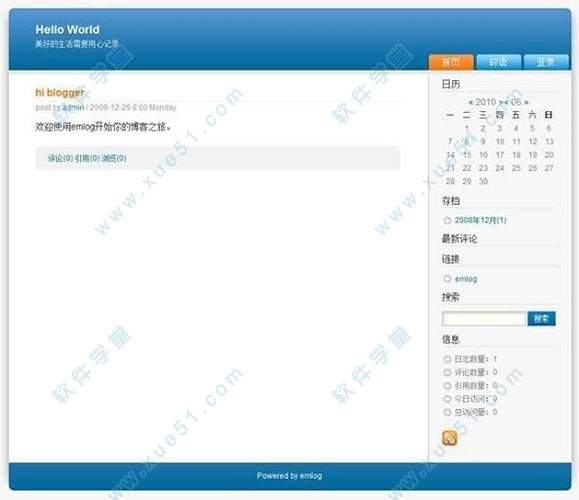This screenshot has width=579, height=500.
Task: Open 引用(0) trackbacks link
Action: coord(87,158)
